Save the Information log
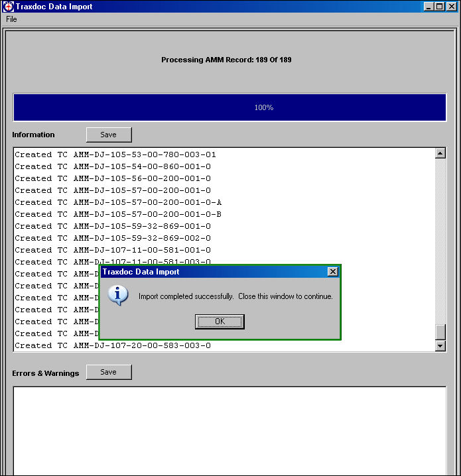The width and height of the screenshot is (461, 476). click(x=109, y=135)
